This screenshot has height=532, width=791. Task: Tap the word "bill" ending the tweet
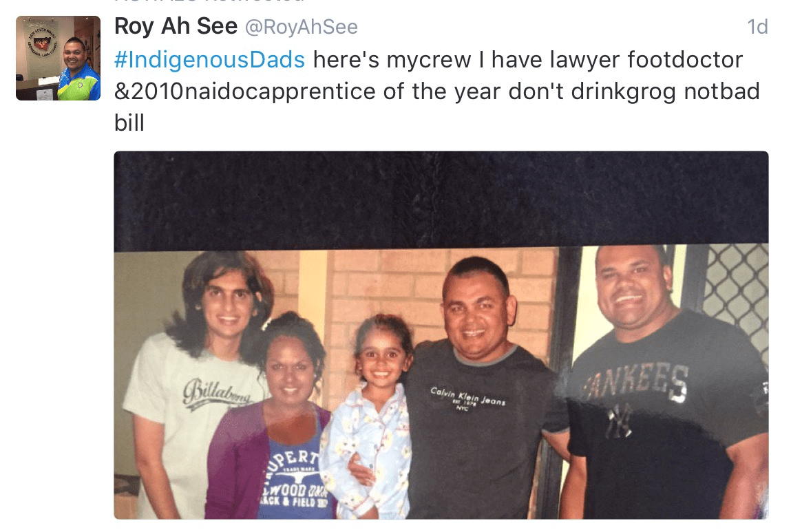(129, 123)
